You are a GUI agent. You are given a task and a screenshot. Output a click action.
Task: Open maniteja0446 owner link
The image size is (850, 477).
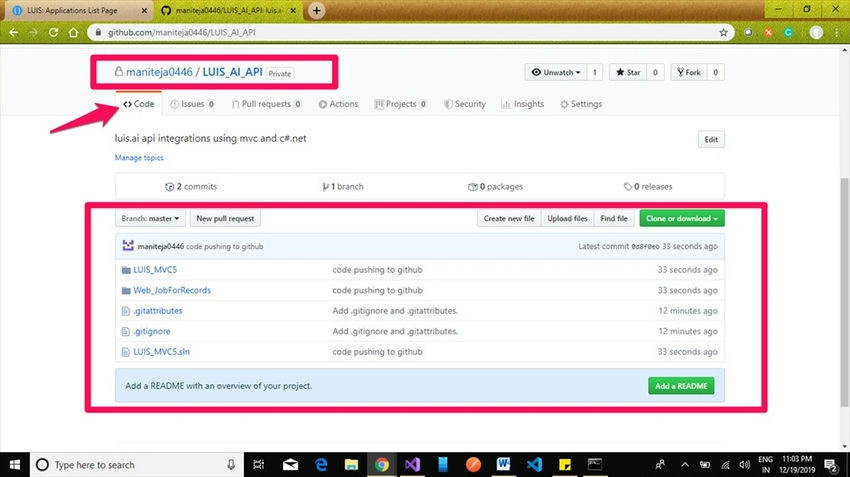[x=159, y=72]
